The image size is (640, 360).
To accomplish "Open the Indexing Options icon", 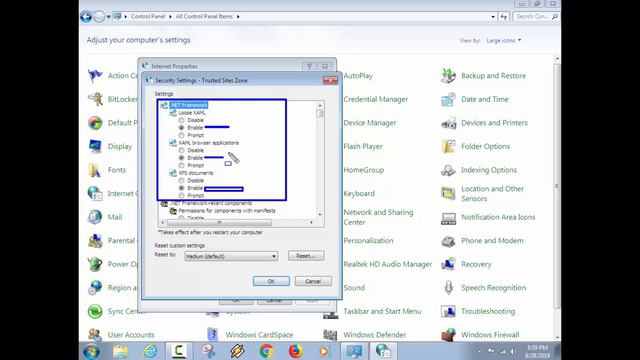I will tap(449, 170).
